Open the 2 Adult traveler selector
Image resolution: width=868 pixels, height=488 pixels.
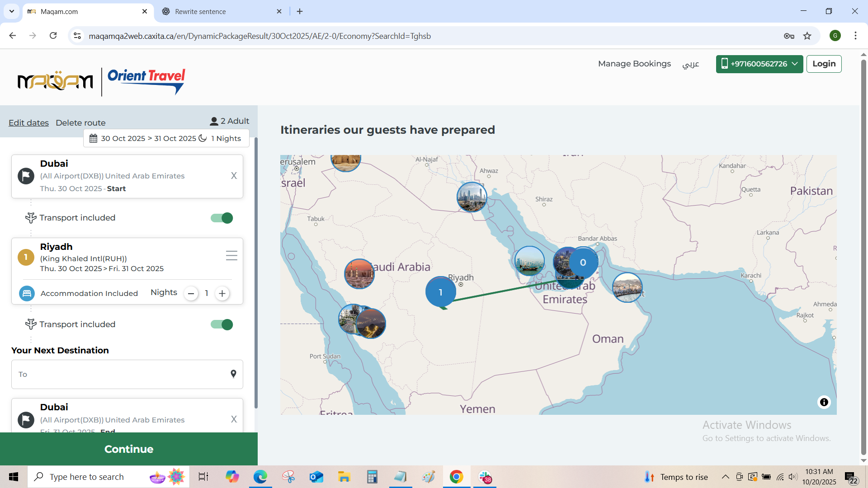(229, 121)
